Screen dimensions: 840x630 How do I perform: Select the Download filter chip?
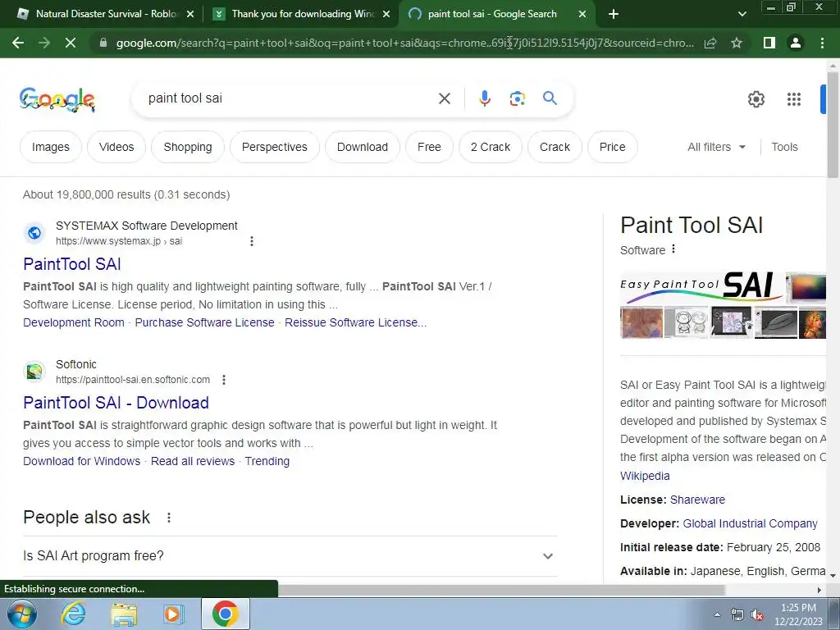[362, 147]
